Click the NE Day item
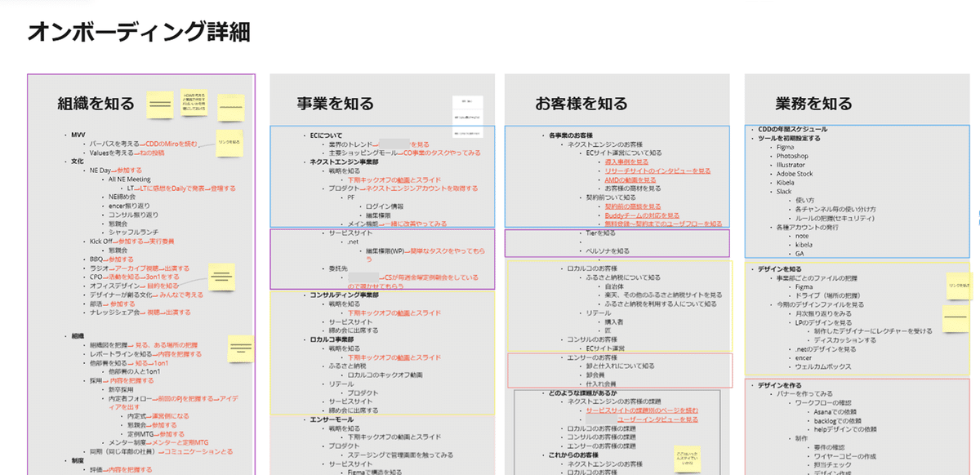 tap(100, 171)
